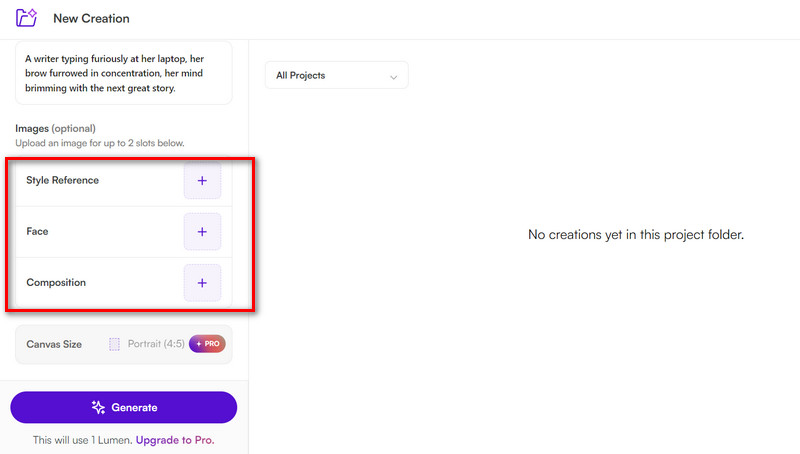The height and width of the screenshot is (454, 800).
Task: Add a Composition image with plus
Action: 202,283
